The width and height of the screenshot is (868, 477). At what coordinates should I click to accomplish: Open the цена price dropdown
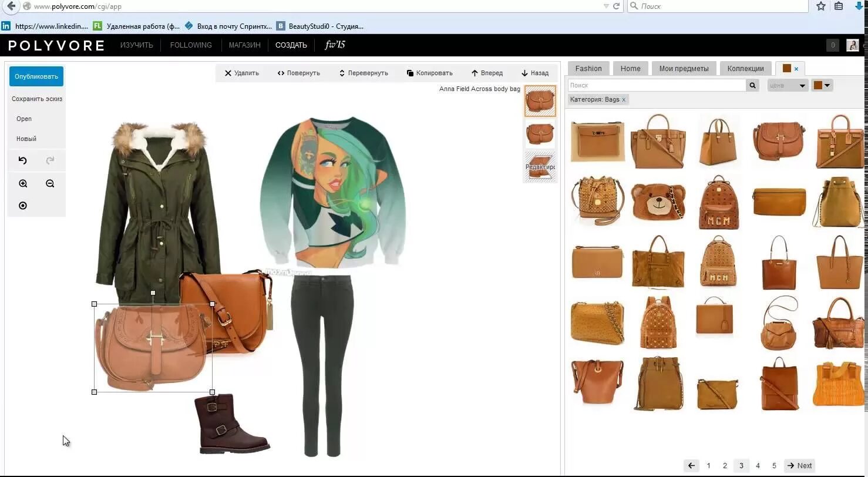click(x=788, y=85)
